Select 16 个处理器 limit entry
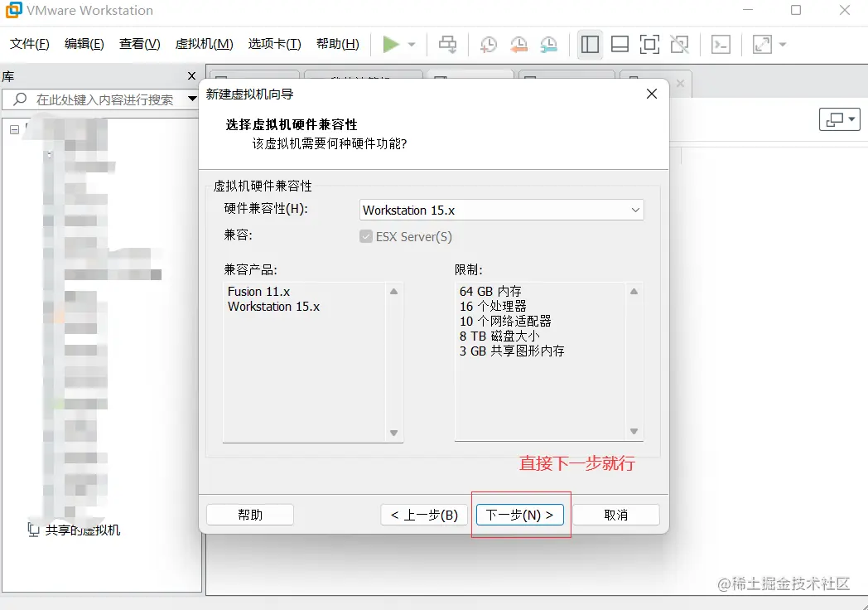Screen dimensions: 868x610 (x=493, y=307)
